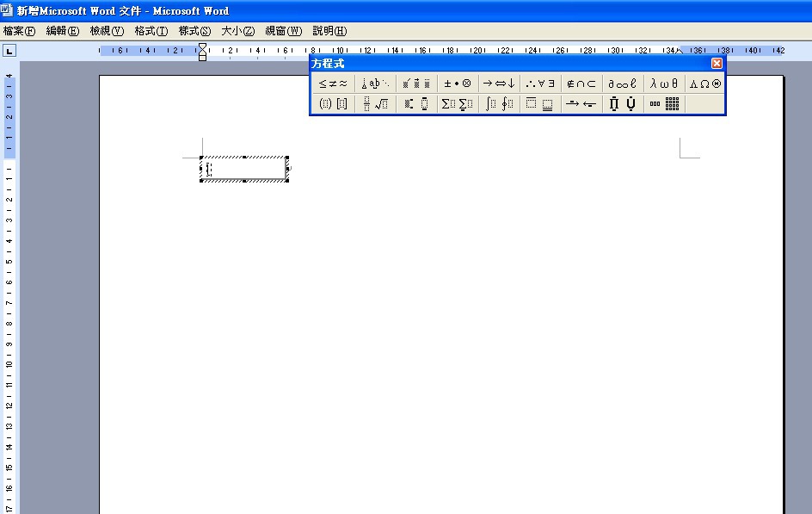Open fence templates palette (parentheses, brackets)
The width and height of the screenshot is (812, 514).
pos(334,104)
